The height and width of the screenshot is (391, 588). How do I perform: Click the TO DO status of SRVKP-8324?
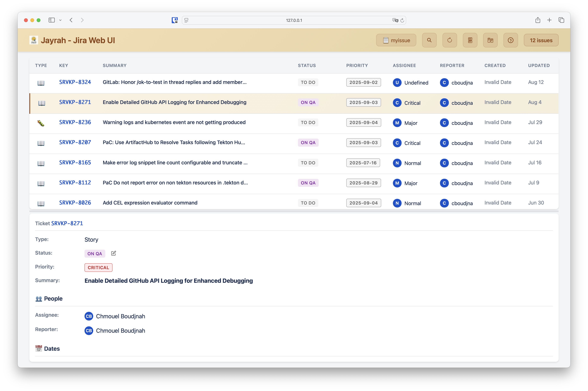(x=308, y=82)
